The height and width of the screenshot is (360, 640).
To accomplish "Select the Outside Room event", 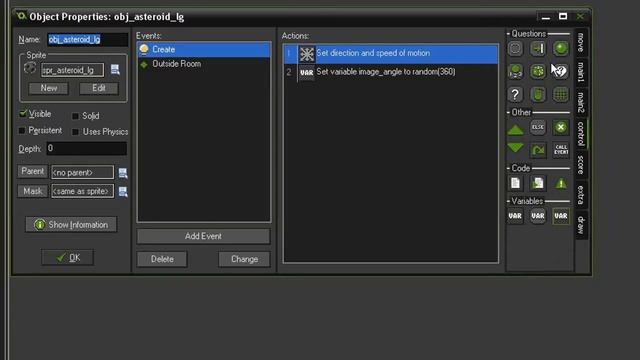I will pos(204,64).
